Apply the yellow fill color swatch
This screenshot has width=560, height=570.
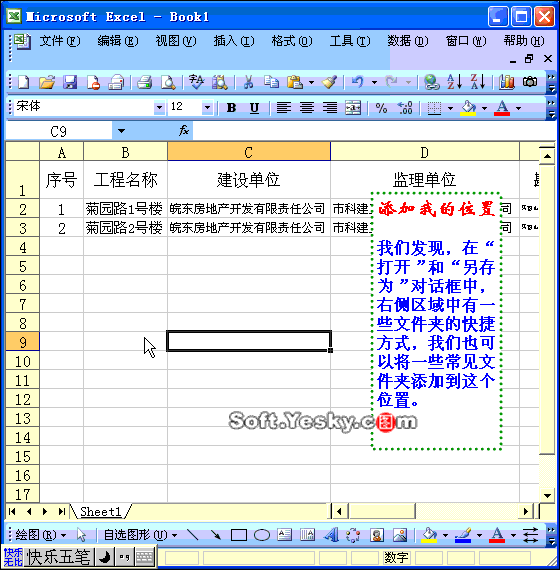(x=468, y=108)
